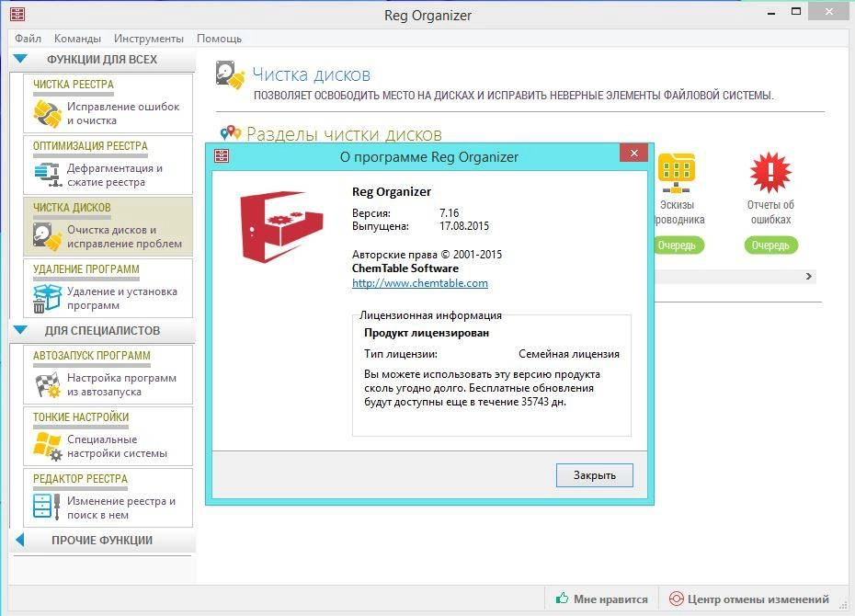Open the Помощь menu

click(219, 39)
